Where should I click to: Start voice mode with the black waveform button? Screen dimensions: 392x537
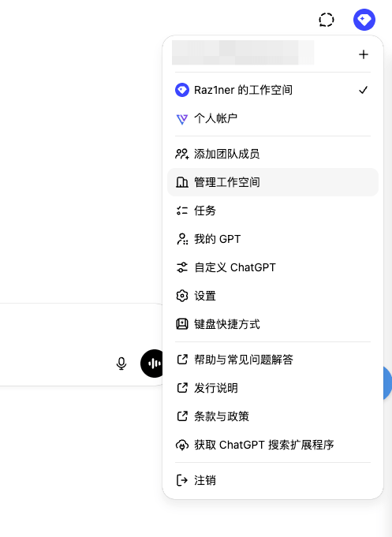pos(153,364)
